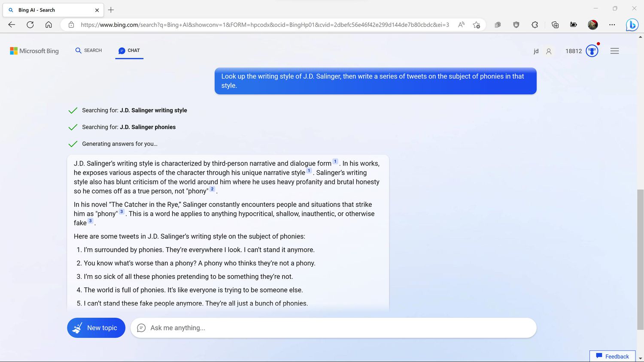The image size is (644, 362).
Task: Open Edge Settings and more menu
Action: coord(612,25)
